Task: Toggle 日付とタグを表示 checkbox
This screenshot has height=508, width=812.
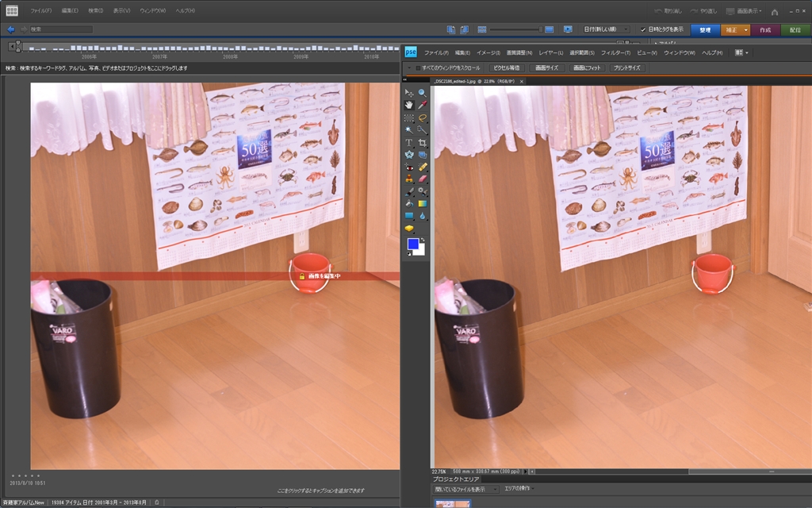Action: point(643,29)
